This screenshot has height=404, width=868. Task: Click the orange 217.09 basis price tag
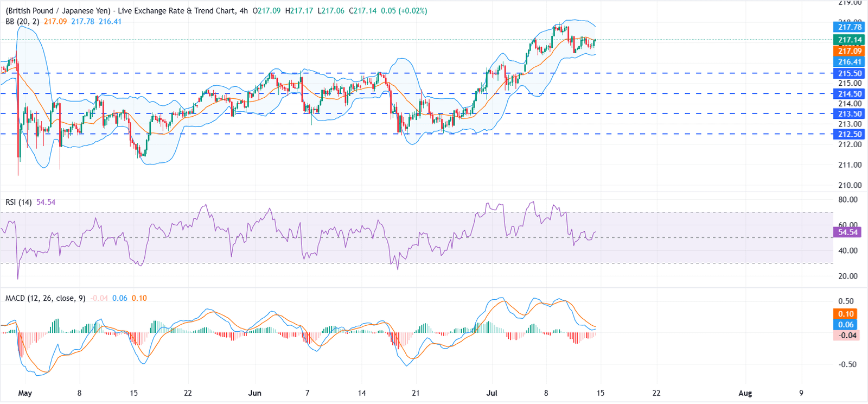click(x=849, y=51)
